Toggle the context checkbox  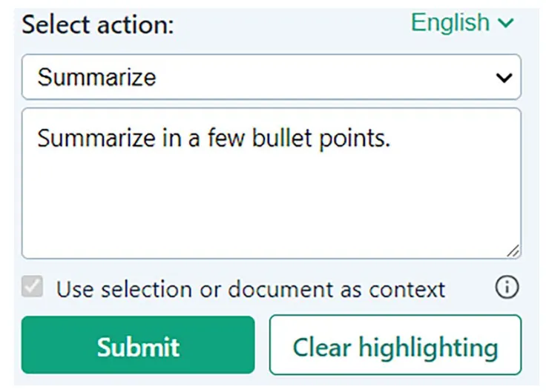pyautogui.click(x=33, y=288)
